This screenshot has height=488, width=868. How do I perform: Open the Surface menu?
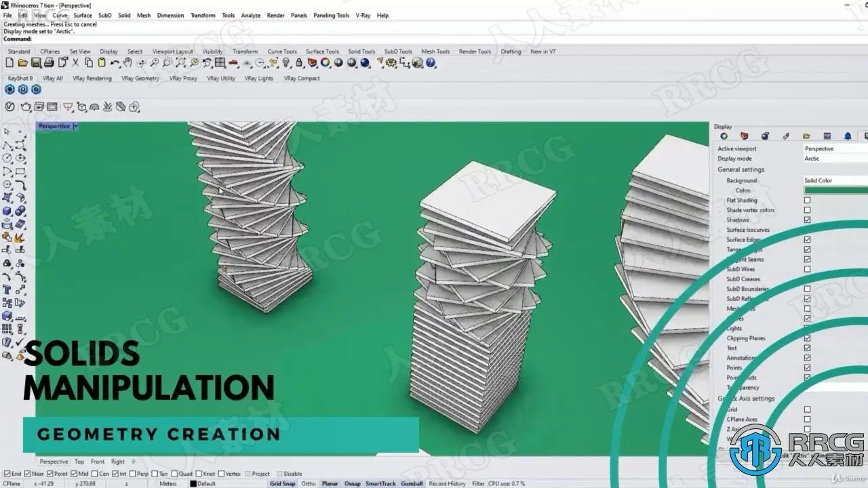[x=83, y=15]
